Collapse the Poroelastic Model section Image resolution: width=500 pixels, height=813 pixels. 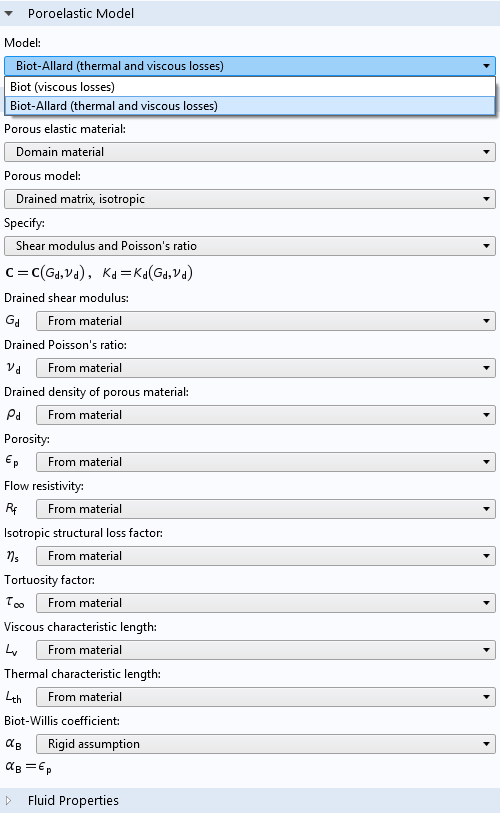click(x=8, y=13)
